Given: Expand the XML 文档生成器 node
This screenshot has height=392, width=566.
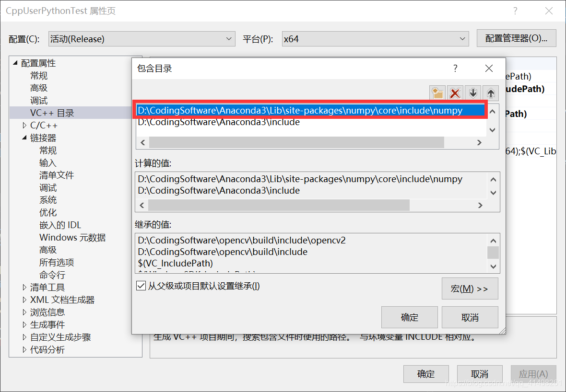Looking at the screenshot, I should click(x=24, y=300).
